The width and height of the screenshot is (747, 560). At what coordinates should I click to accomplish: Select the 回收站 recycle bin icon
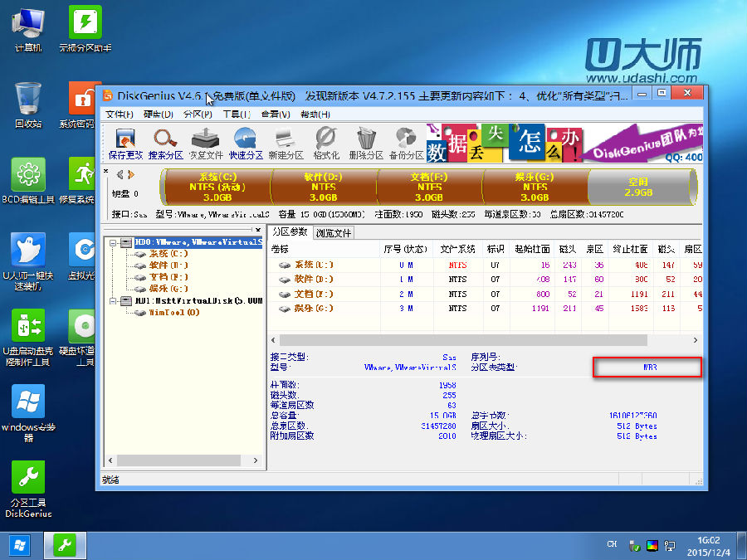(28, 105)
